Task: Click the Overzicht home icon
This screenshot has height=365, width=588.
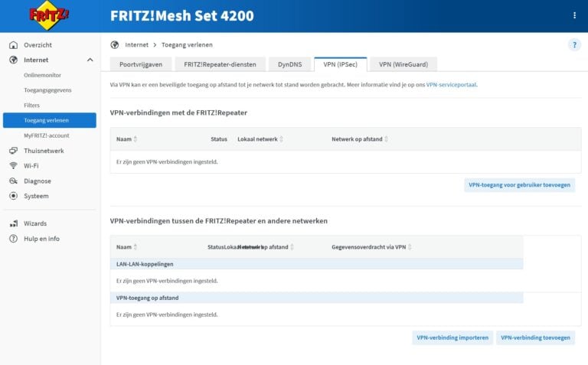Action: click(13, 45)
